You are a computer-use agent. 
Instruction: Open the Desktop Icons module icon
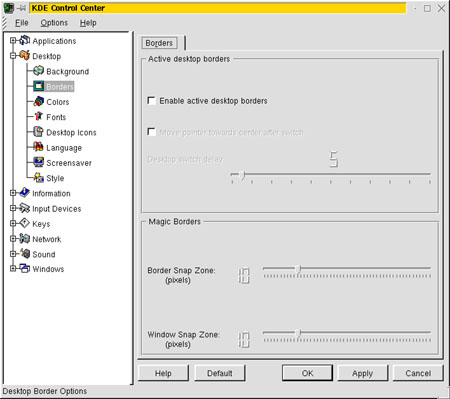tap(39, 132)
